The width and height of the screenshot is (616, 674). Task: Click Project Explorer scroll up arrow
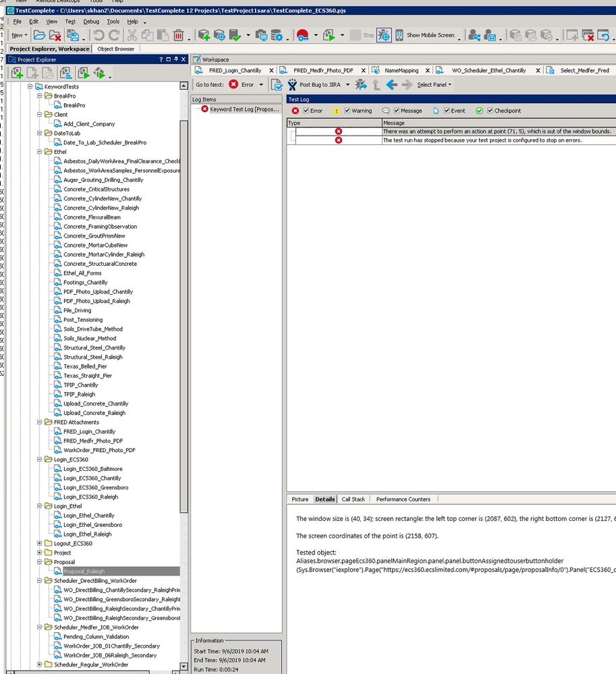[x=184, y=86]
